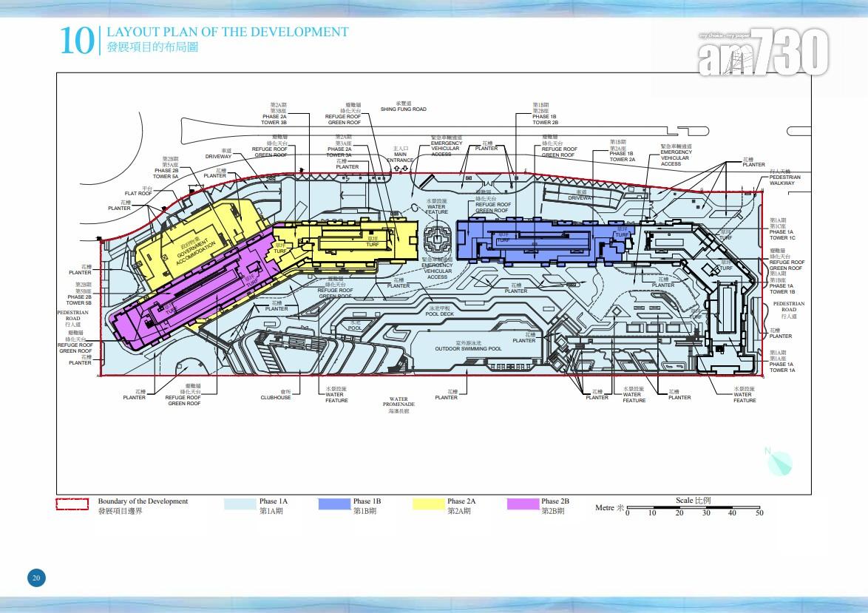This screenshot has height=613, width=868.
Task: Click the page number 20 badge
Action: point(36,578)
